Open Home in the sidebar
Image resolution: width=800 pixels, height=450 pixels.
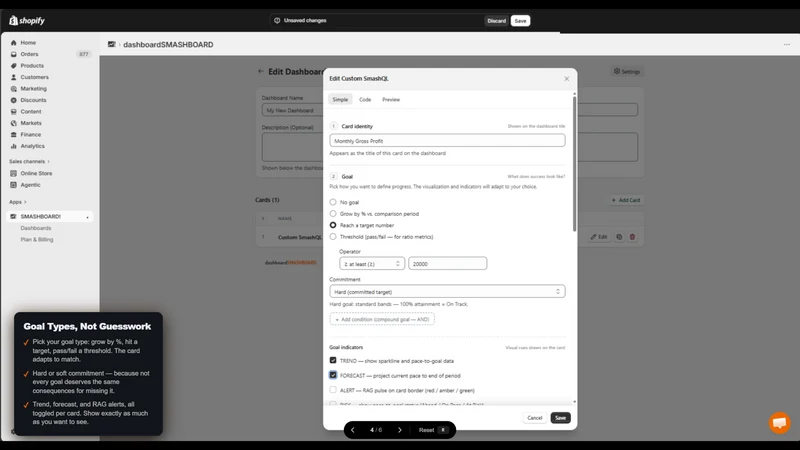coord(28,43)
